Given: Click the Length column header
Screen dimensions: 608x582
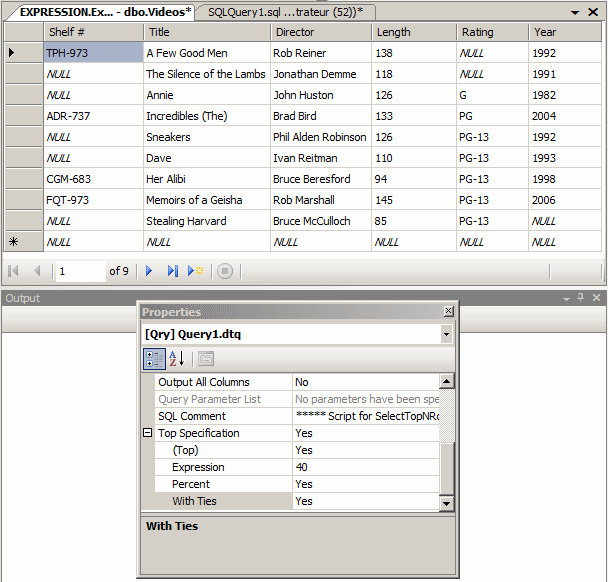Looking at the screenshot, I should (x=414, y=32).
